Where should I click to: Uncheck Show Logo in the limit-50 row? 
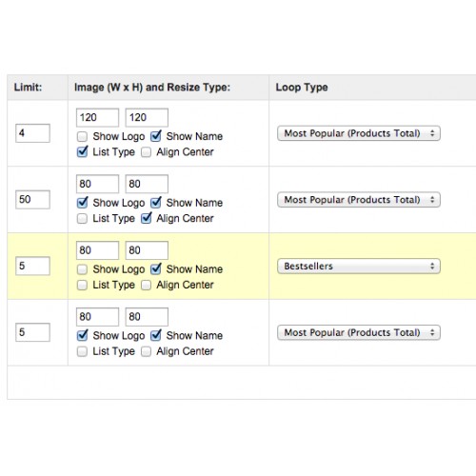(82, 203)
